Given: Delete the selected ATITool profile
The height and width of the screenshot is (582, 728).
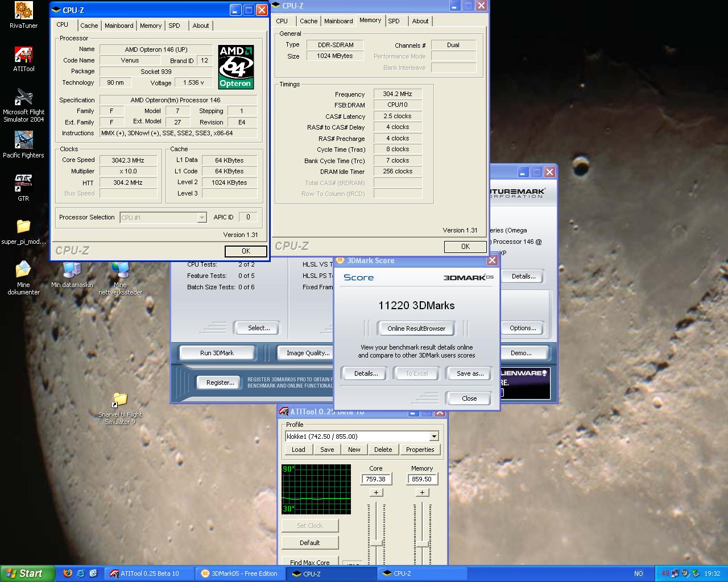Looking at the screenshot, I should click(383, 450).
